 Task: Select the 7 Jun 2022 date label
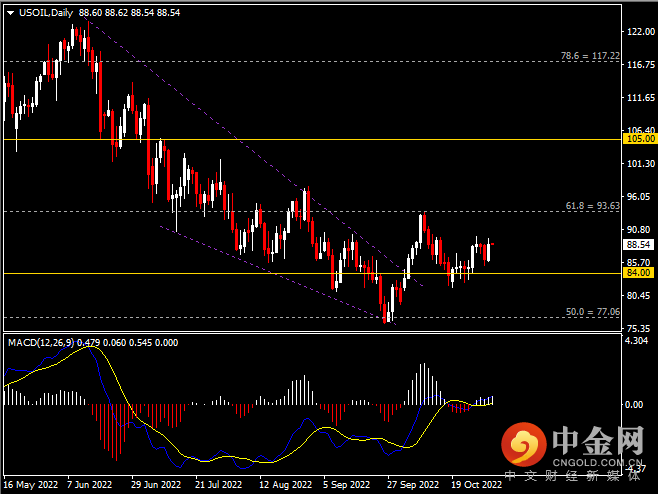(x=91, y=484)
